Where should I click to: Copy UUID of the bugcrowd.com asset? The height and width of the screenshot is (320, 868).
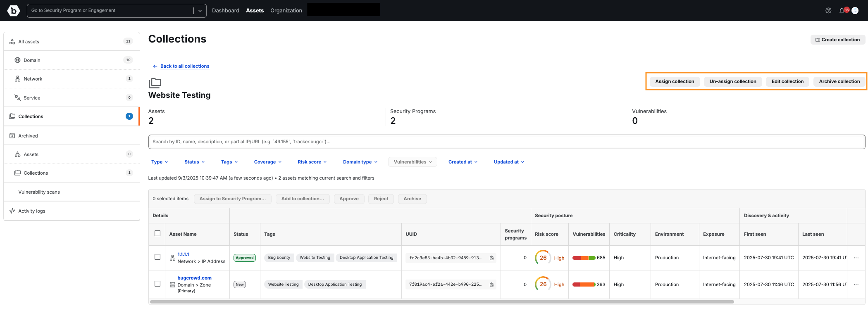point(492,284)
